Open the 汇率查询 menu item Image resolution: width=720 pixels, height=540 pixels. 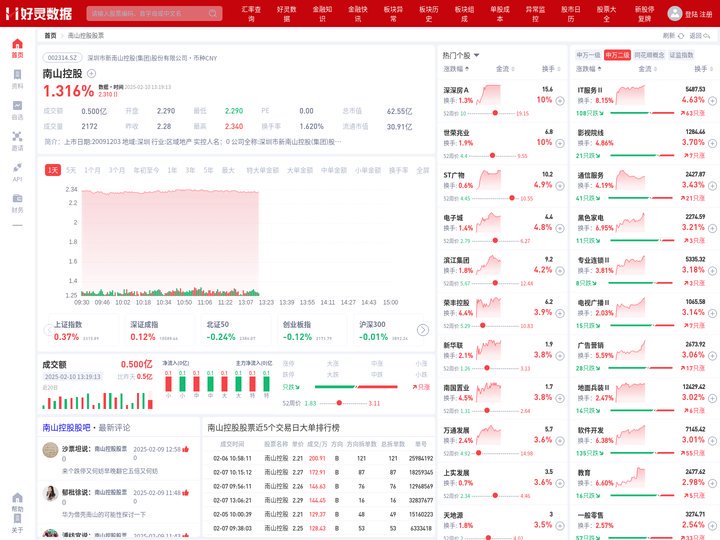point(251,14)
